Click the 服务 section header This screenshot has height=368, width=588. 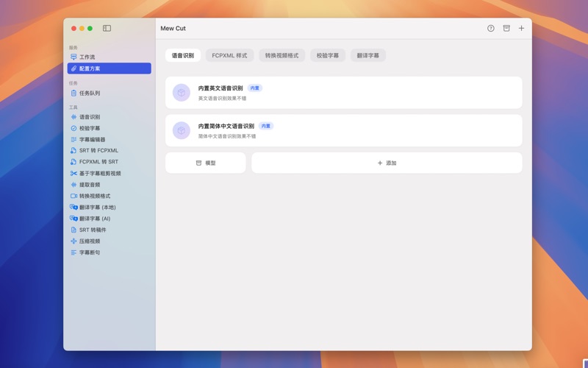coord(73,48)
